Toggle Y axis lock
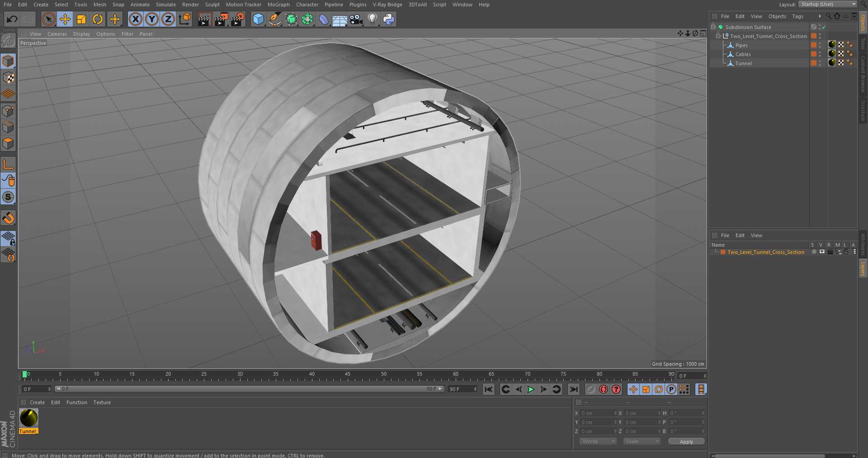This screenshot has width=868, height=458. (x=152, y=19)
